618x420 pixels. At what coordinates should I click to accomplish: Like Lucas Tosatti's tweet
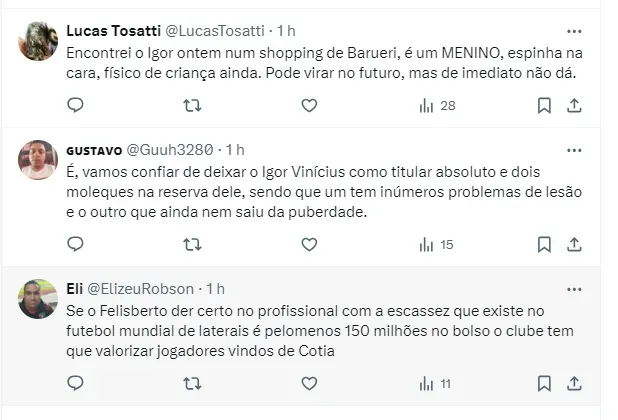point(308,105)
